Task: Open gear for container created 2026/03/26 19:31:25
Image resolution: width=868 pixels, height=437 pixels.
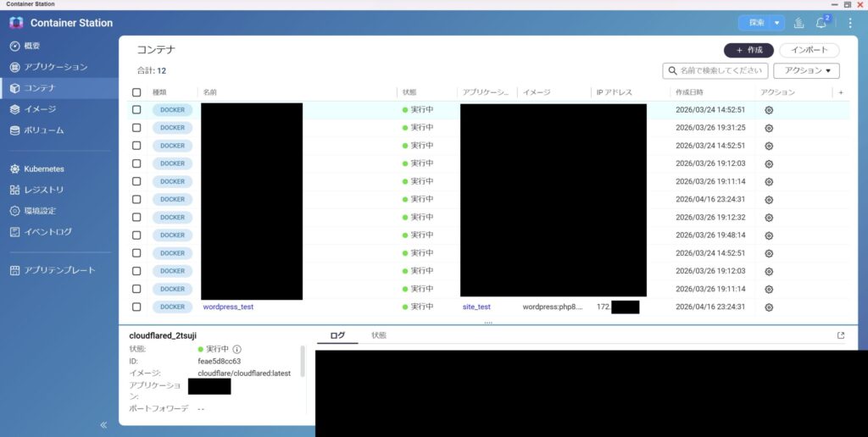Action: [768, 128]
